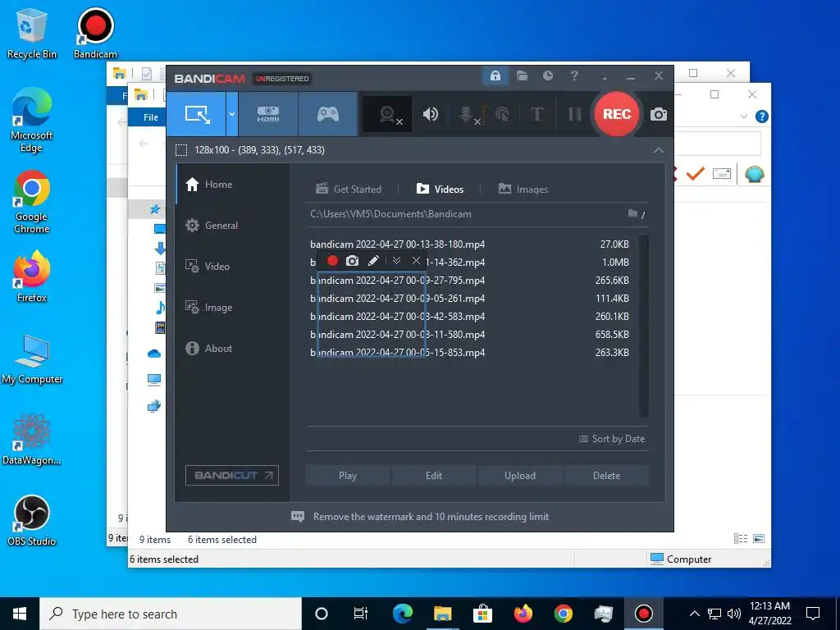Viewport: 840px width, 630px height.
Task: Click the output path C:\Users\VM5\Documents\Bandicam
Action: tap(390, 214)
